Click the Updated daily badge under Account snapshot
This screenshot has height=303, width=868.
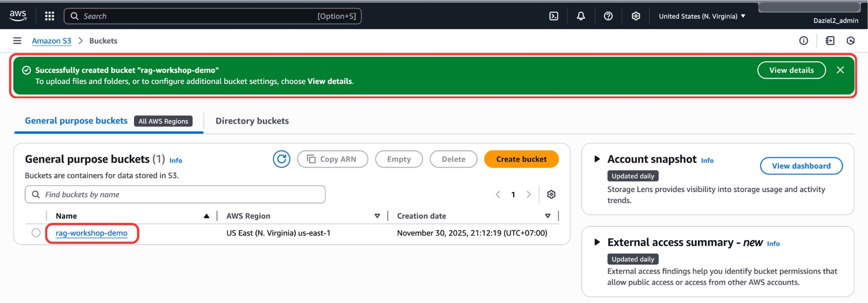[633, 176]
